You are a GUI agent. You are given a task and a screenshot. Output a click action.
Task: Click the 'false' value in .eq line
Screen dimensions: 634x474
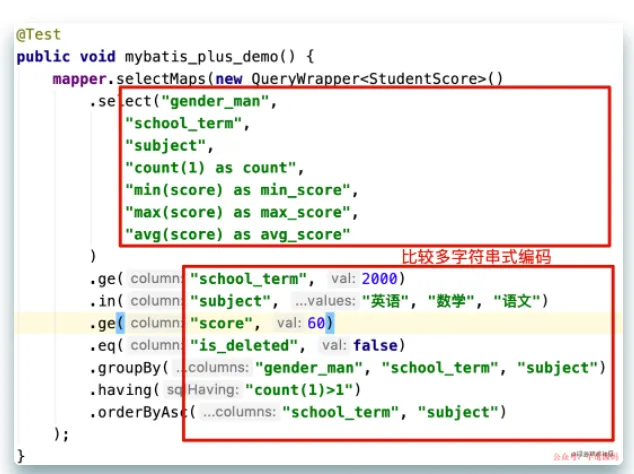pos(375,345)
